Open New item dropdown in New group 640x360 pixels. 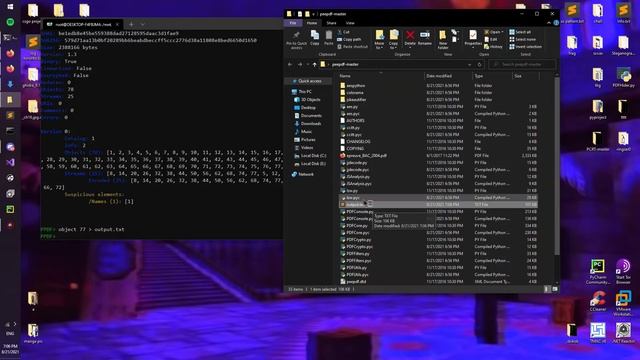455,32
